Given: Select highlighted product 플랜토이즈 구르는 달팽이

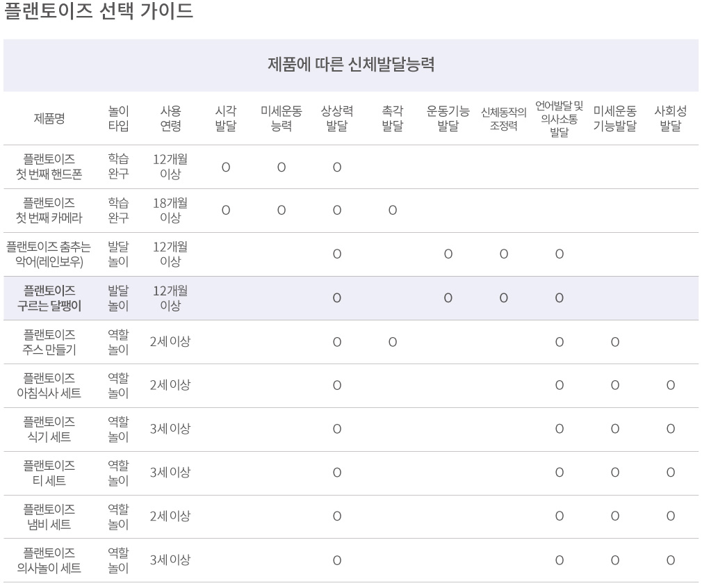Looking at the screenshot, I should coord(49,297).
